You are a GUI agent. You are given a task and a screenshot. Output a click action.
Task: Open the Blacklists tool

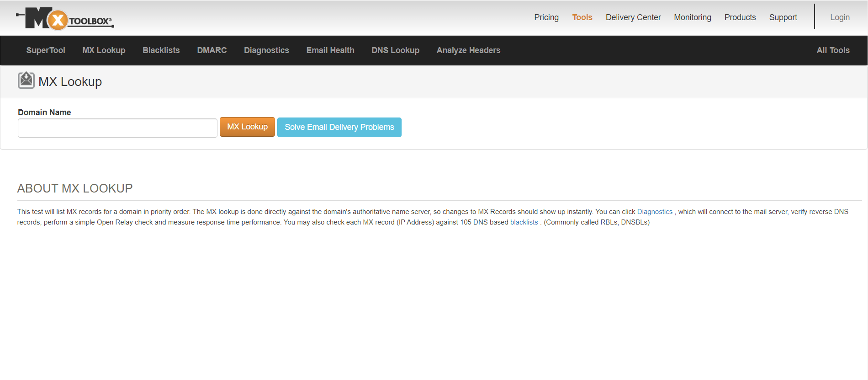tap(161, 50)
